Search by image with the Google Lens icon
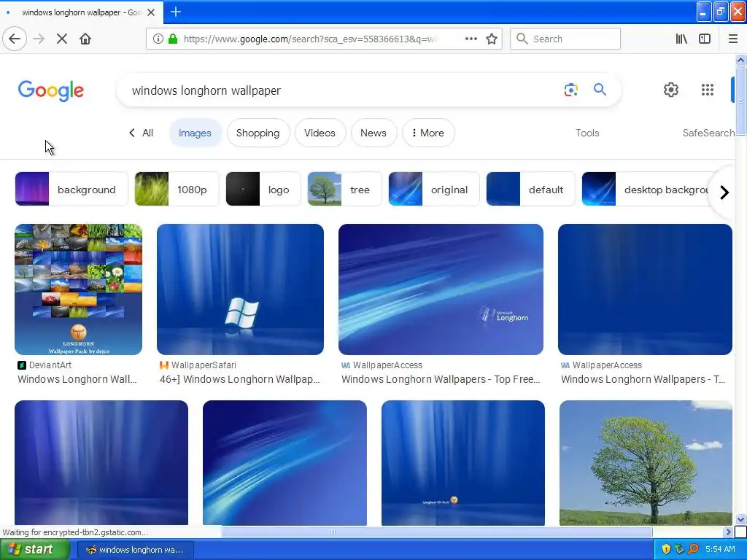 570,90
